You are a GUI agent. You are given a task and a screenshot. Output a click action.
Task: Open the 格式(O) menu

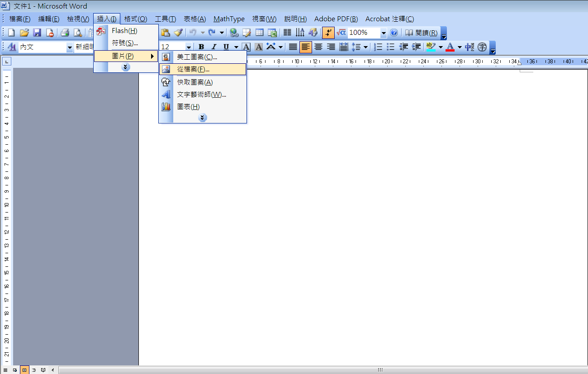136,19
